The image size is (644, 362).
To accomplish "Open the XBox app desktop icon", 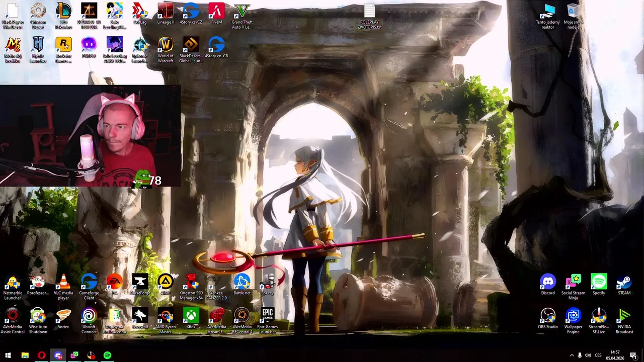I will click(x=191, y=318).
